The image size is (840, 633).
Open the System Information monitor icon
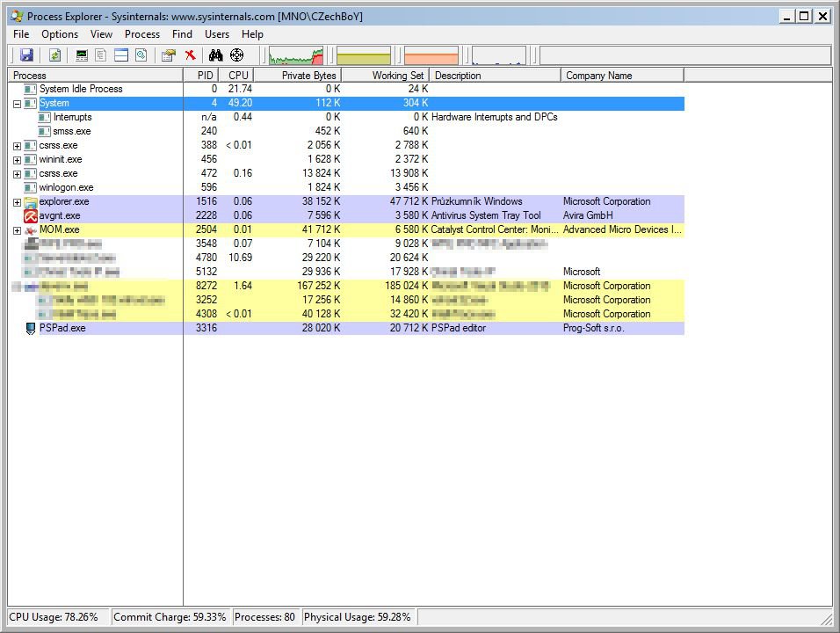coord(82,55)
